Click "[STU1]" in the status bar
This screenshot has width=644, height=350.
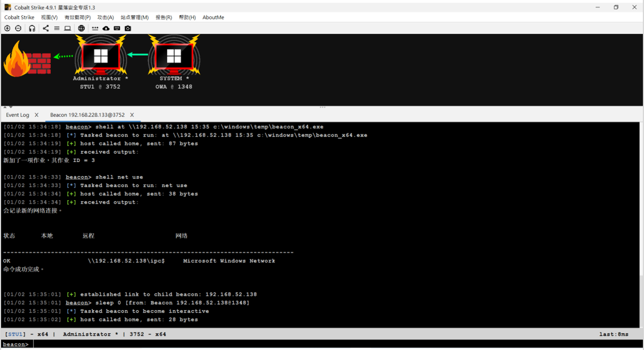click(16, 334)
